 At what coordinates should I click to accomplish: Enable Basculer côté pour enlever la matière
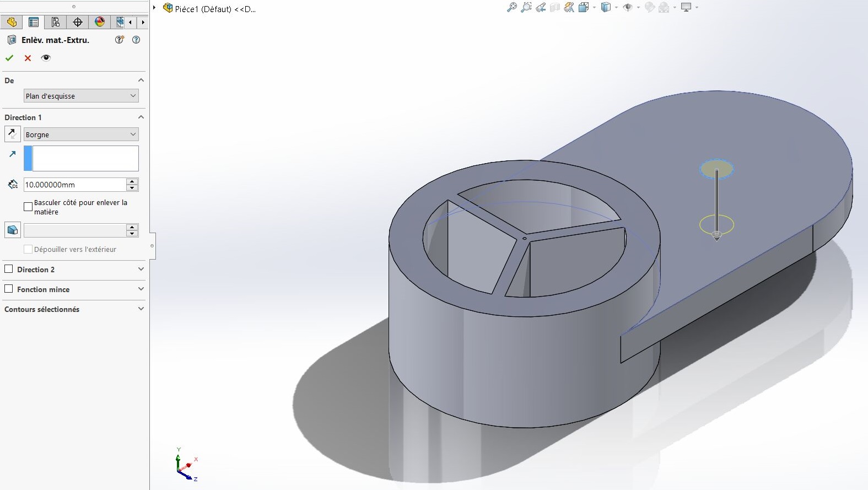[28, 207]
